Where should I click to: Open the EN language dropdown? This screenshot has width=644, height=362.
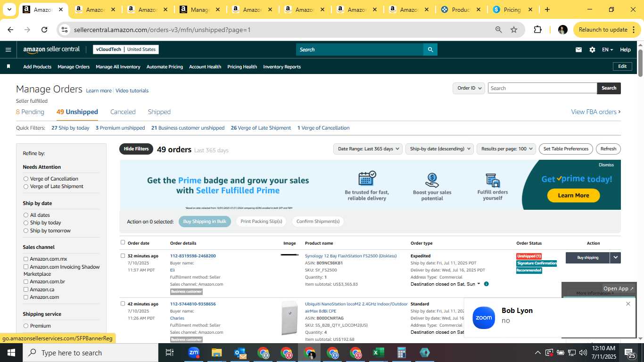tap(607, 49)
